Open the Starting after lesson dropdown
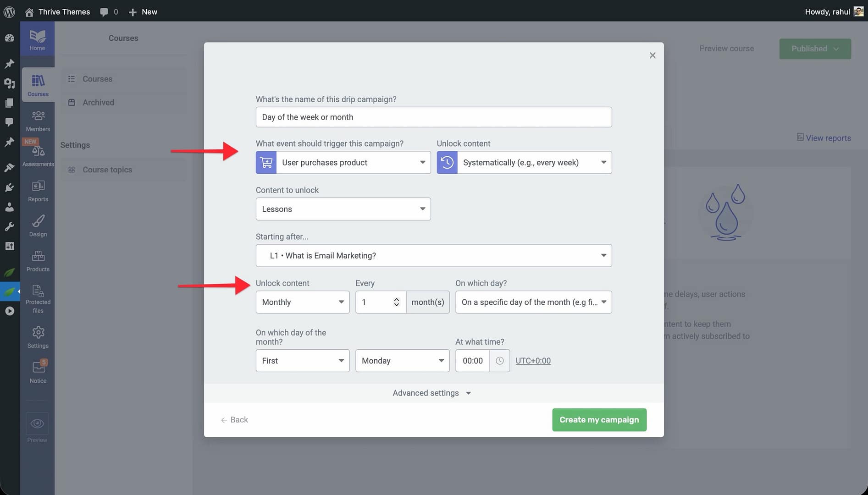The image size is (868, 495). (x=433, y=256)
